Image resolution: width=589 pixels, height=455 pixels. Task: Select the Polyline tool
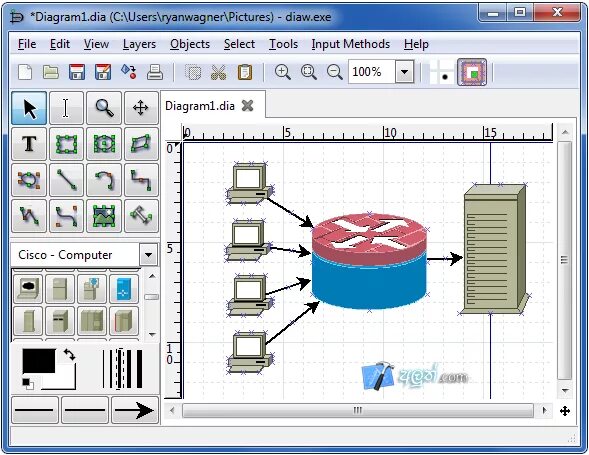point(29,216)
